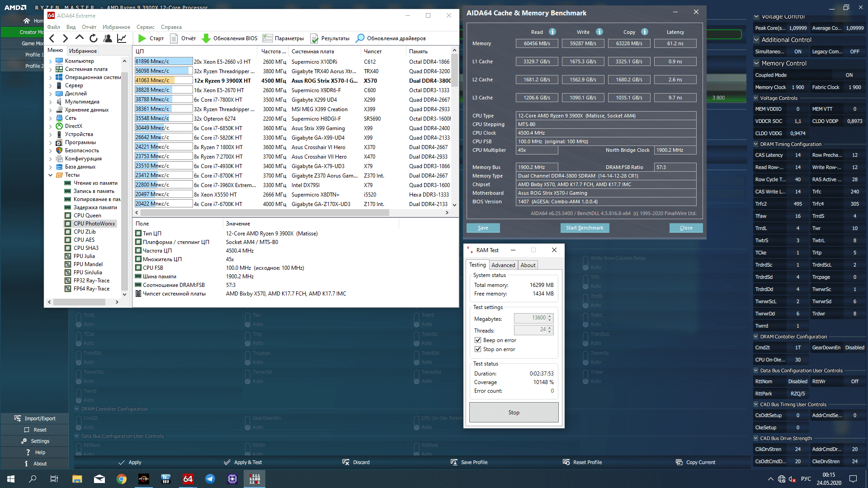Collapse the Тесты tree node
The image size is (868, 488).
click(50, 175)
